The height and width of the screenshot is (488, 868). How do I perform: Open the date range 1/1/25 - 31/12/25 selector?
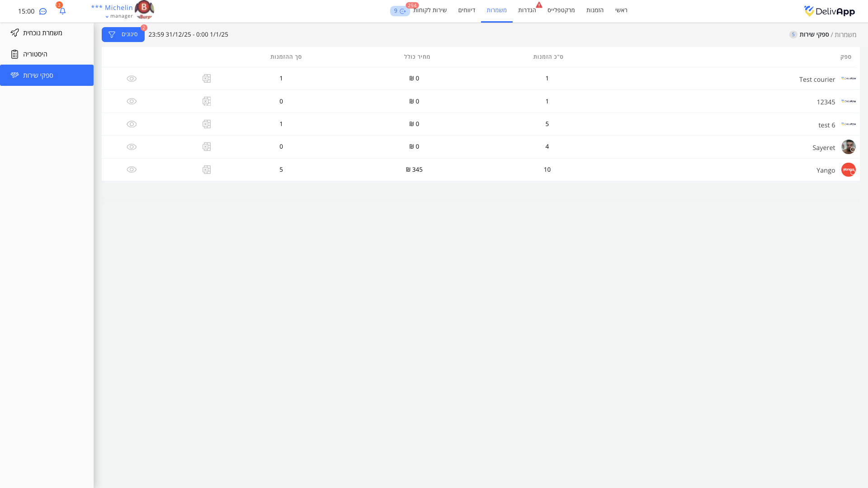(x=188, y=35)
